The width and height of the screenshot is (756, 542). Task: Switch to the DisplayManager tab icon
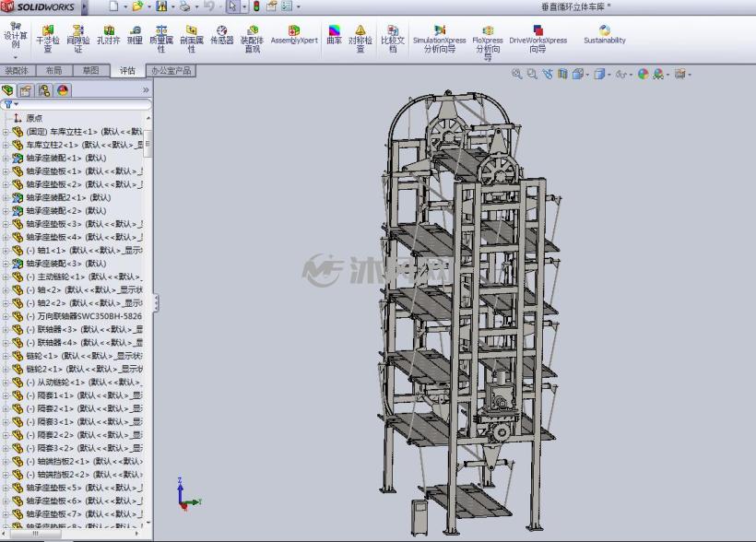pos(63,90)
